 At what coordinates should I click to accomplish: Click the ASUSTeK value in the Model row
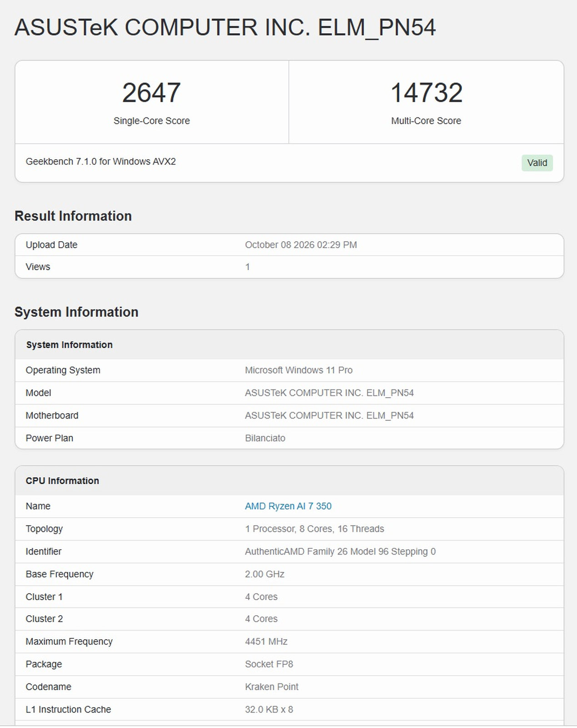click(329, 393)
